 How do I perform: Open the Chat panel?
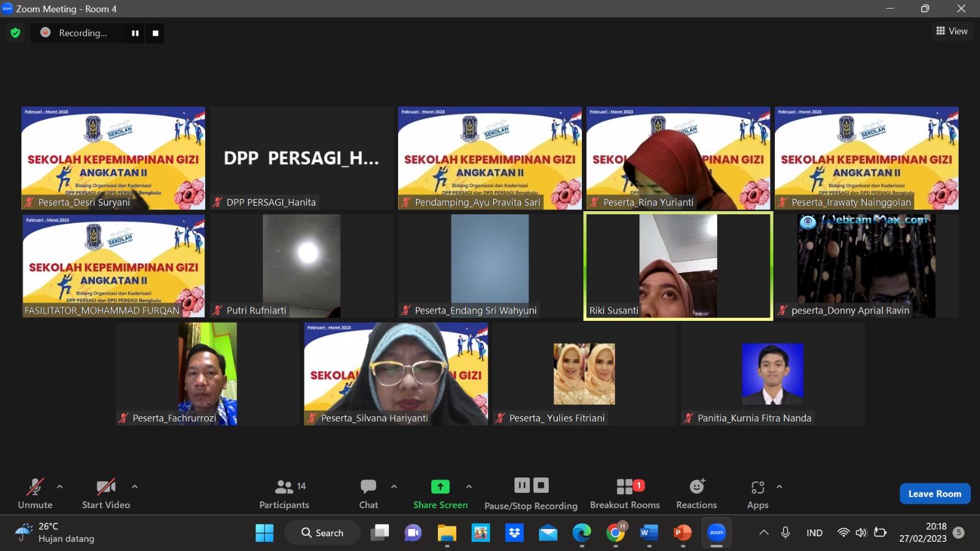click(368, 494)
